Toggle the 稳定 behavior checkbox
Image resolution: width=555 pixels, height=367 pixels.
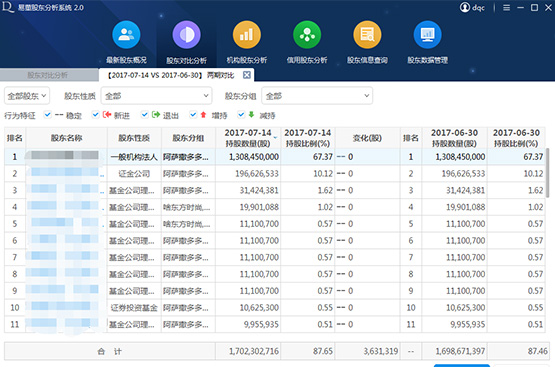47,115
